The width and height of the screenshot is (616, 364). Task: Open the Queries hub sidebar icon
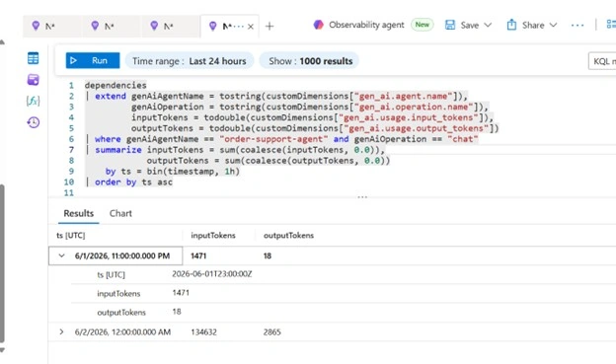(x=33, y=79)
